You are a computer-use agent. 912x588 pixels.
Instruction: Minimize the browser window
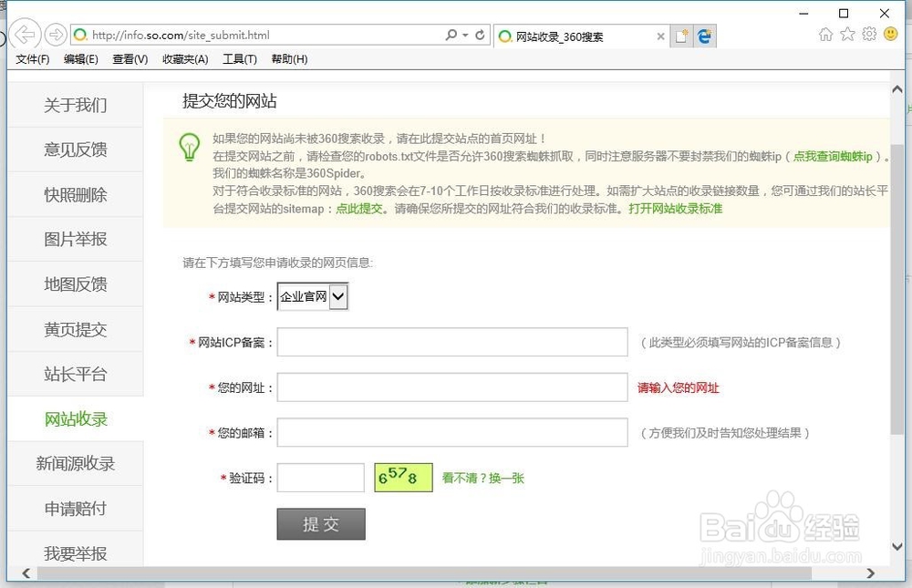coord(803,14)
